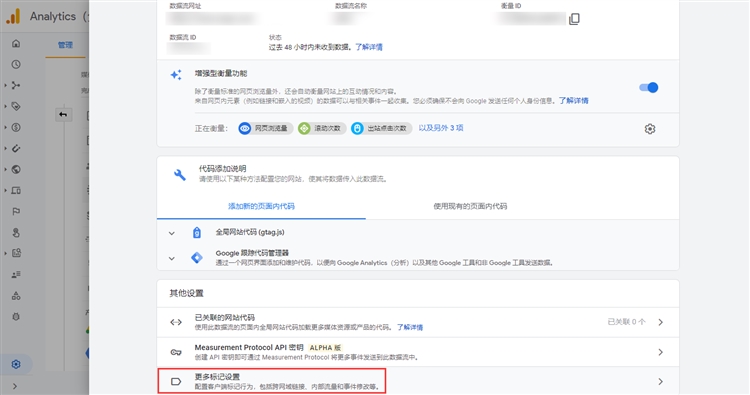Open the Home icon in the left sidebar

16,44
